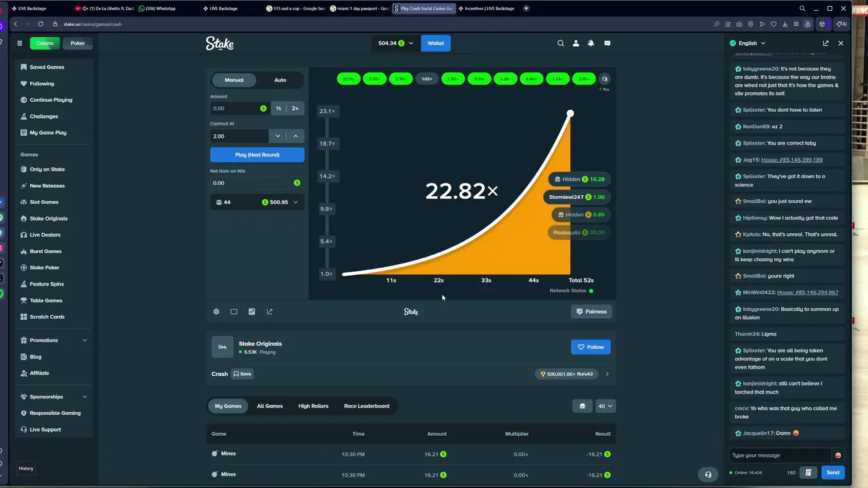
Task: Expand the Ruru42 top win arrow
Action: [x=607, y=374]
